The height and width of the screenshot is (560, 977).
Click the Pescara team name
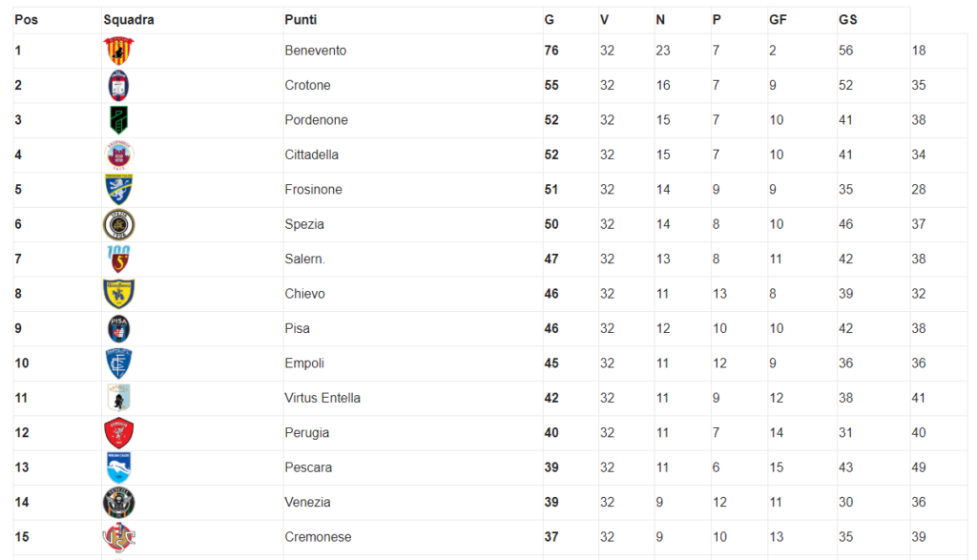pyautogui.click(x=308, y=467)
